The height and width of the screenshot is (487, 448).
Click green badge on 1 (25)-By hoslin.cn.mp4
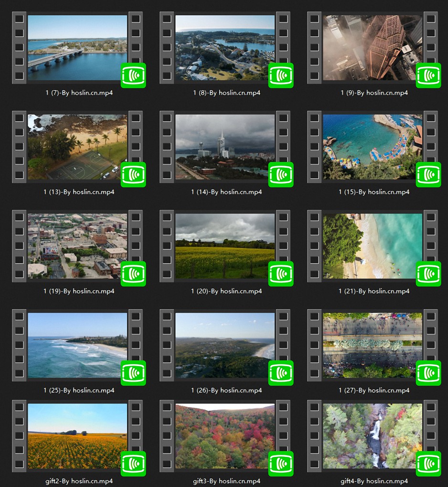[x=133, y=373]
